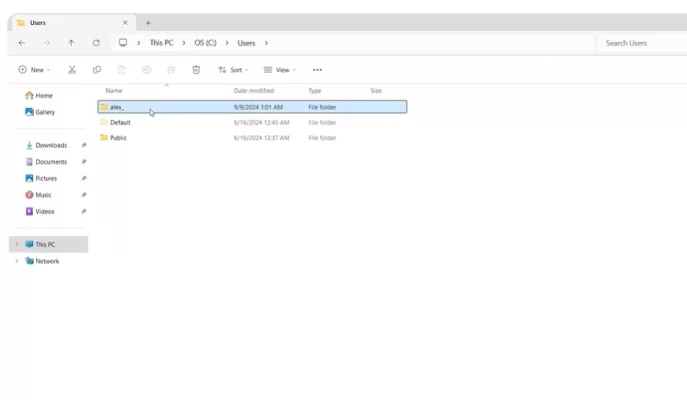Viewport: 687px width, 400px height.
Task: Go up one folder level arrow
Action: pyautogui.click(x=71, y=43)
